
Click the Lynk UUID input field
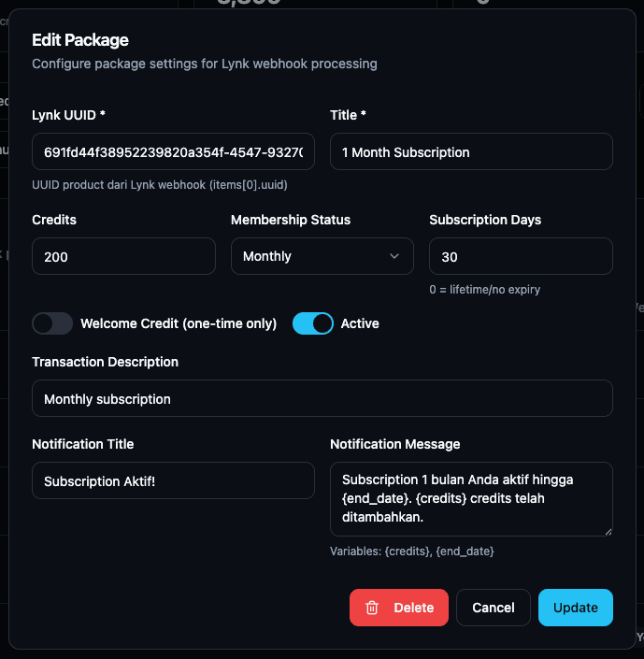tap(173, 151)
